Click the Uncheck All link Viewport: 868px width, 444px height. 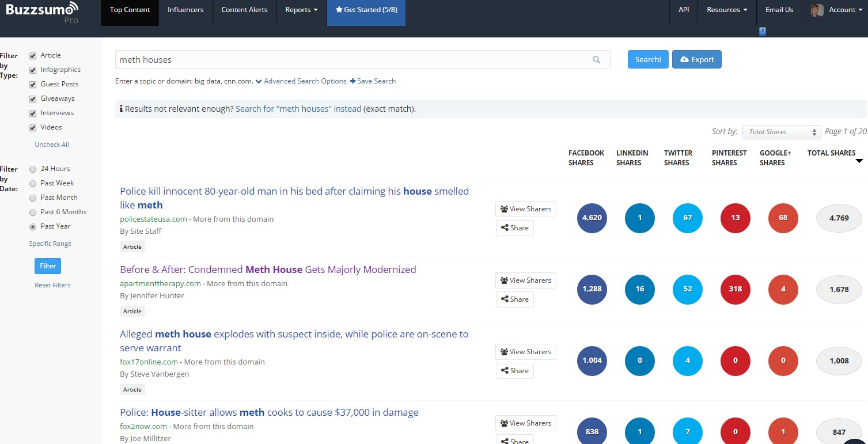coord(52,145)
